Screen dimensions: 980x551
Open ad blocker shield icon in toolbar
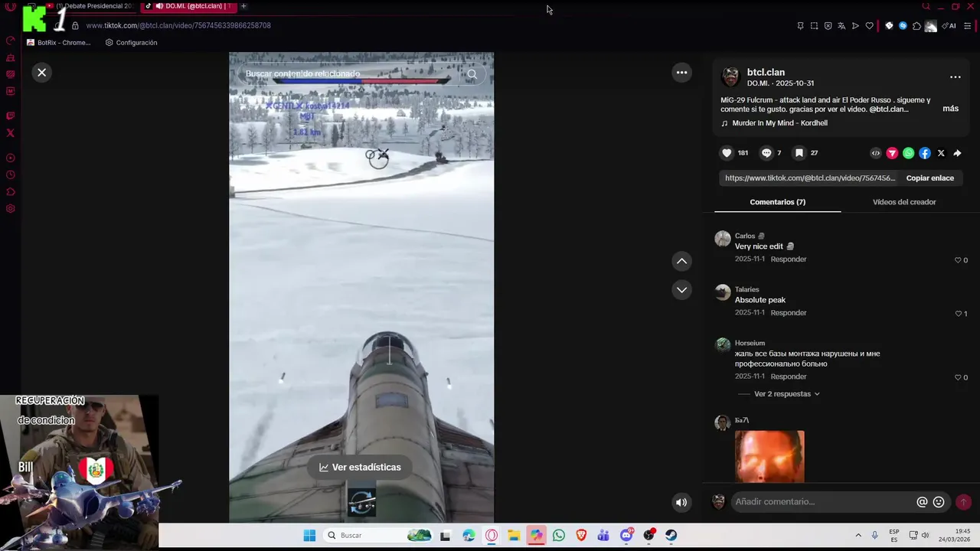(x=828, y=26)
